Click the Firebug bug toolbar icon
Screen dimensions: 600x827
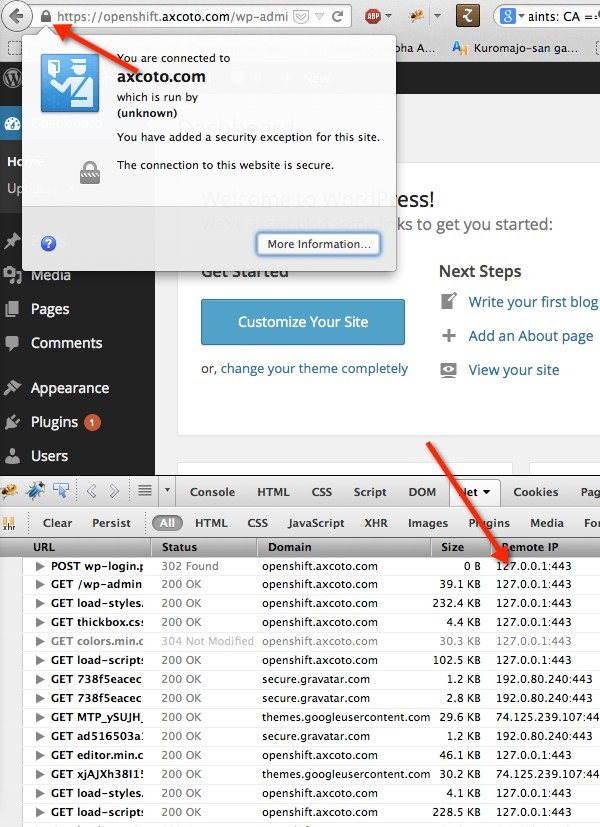point(417,16)
